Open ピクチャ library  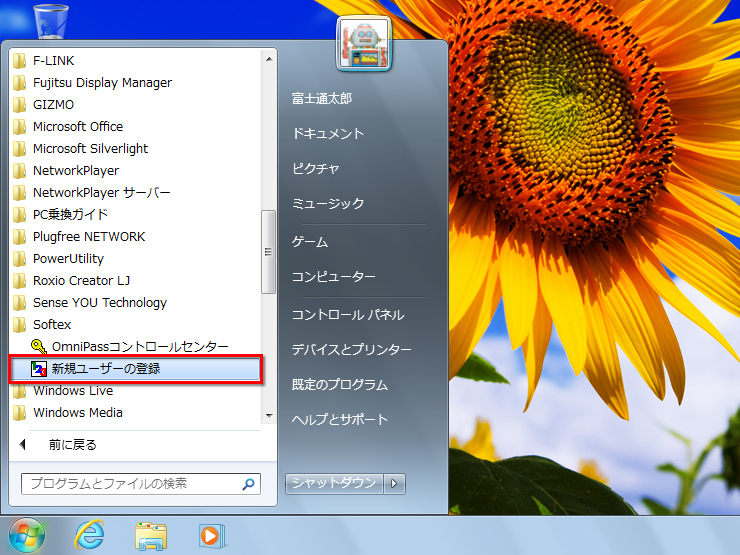[x=316, y=168]
